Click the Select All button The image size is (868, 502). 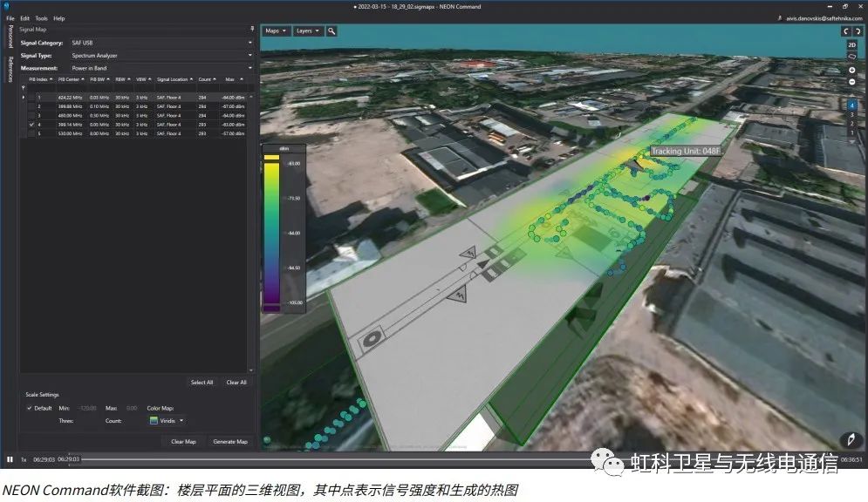point(202,382)
